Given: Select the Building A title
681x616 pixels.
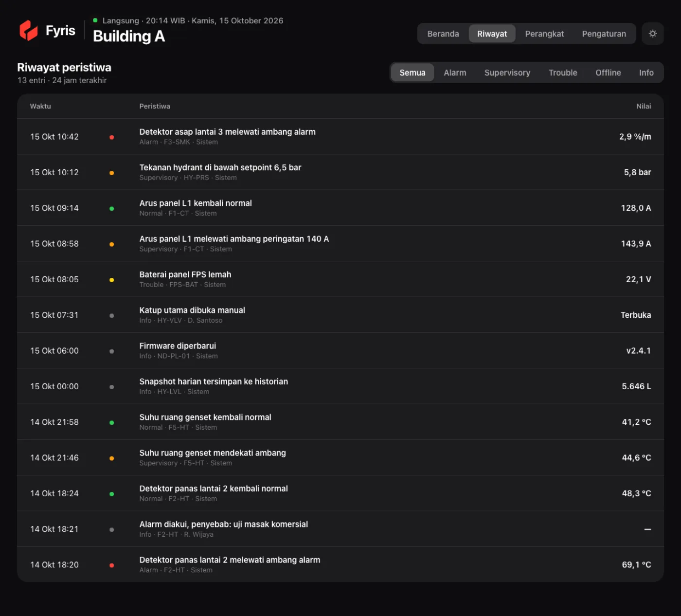Looking at the screenshot, I should 129,36.
